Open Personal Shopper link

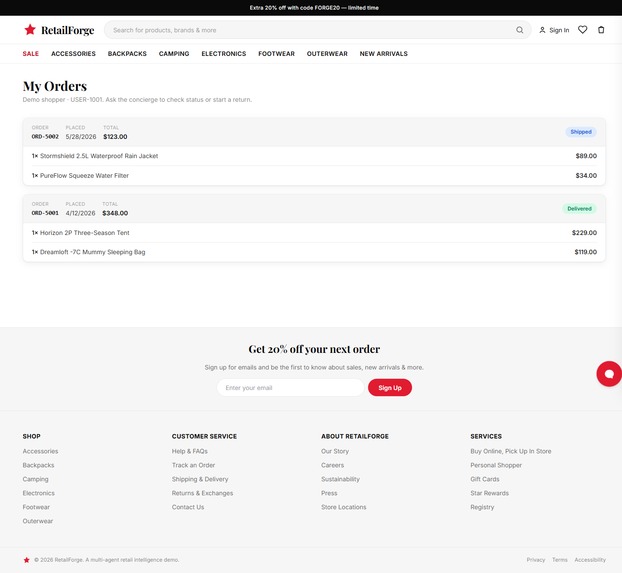[496, 465]
